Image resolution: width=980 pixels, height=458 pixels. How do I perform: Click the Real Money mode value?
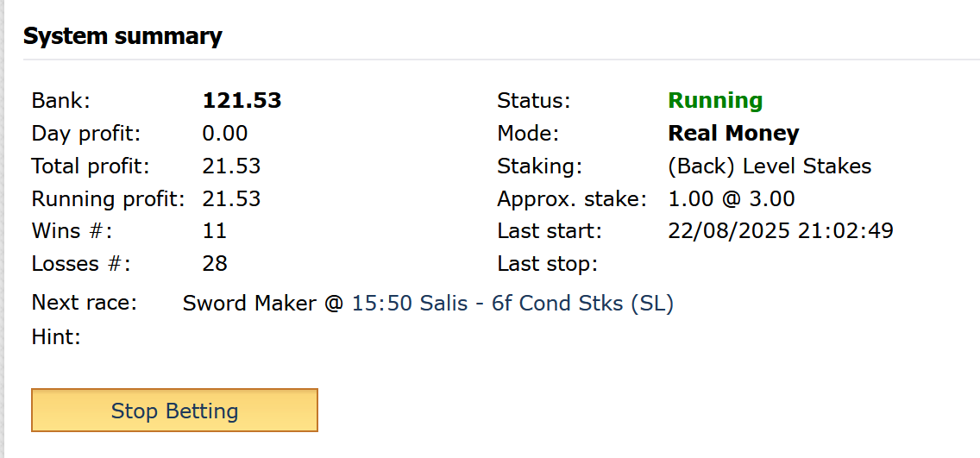(x=733, y=134)
